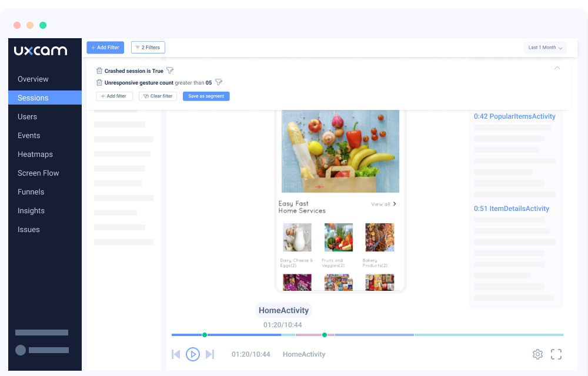The height and width of the screenshot is (376, 588).
Task: Enter fullscreen playback mode
Action: point(556,354)
